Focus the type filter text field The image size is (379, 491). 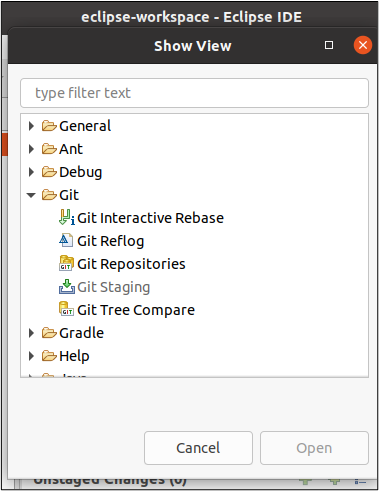(x=194, y=93)
